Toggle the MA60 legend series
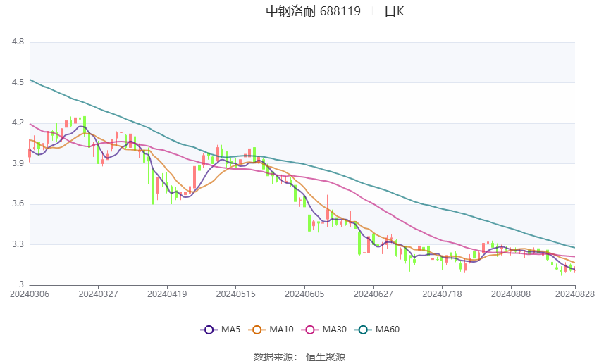Viewport: 599px width, 364px height. pos(377,330)
